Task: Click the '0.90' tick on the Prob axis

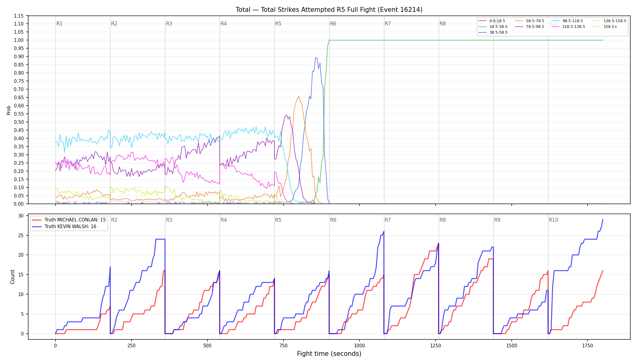Action: click(x=19, y=56)
